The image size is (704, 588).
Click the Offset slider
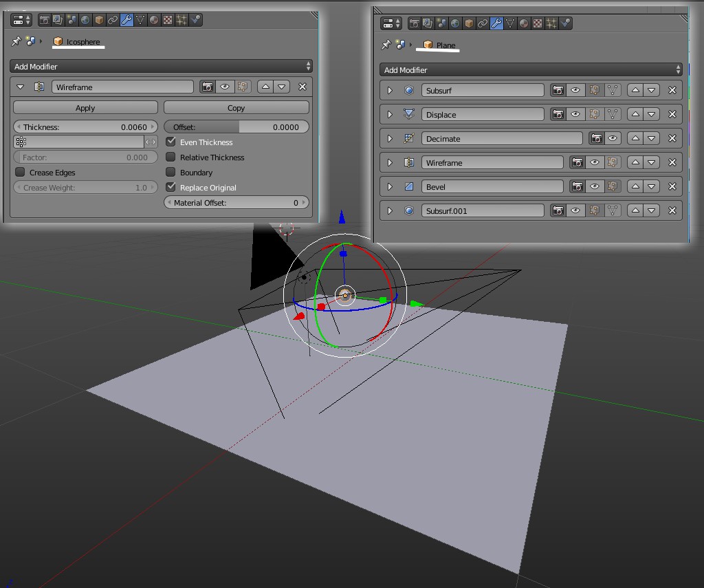pyautogui.click(x=236, y=127)
